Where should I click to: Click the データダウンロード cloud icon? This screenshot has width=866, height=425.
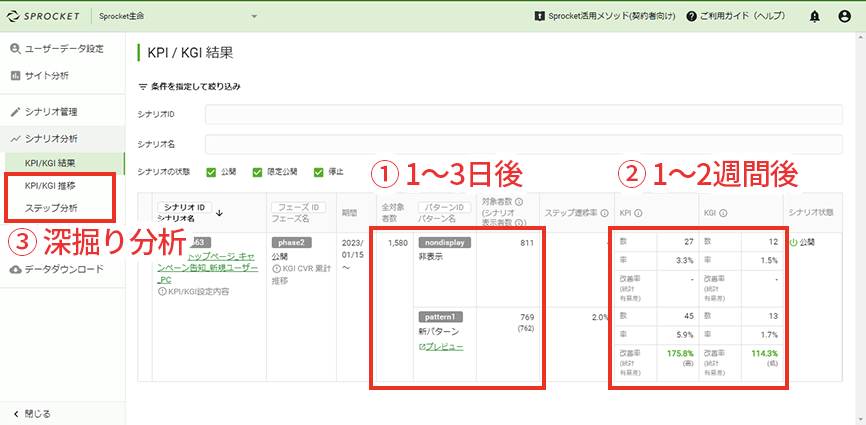click(15, 269)
